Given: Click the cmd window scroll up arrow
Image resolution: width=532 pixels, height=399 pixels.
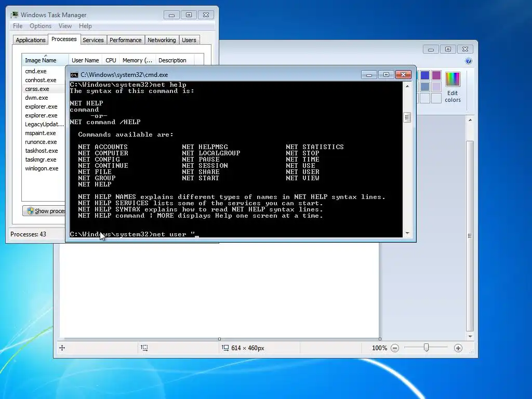Looking at the screenshot, I should point(407,86).
